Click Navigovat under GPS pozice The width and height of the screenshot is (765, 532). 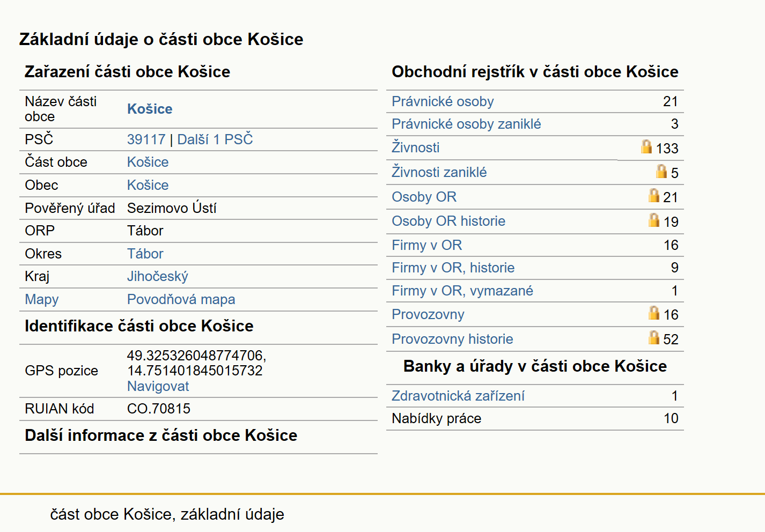click(x=158, y=386)
